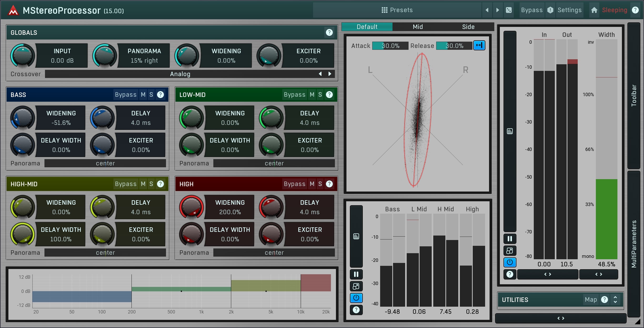Viewport: 644px width, 328px height.
Task: Open the warning notification icon near Bypass
Action: (550, 10)
